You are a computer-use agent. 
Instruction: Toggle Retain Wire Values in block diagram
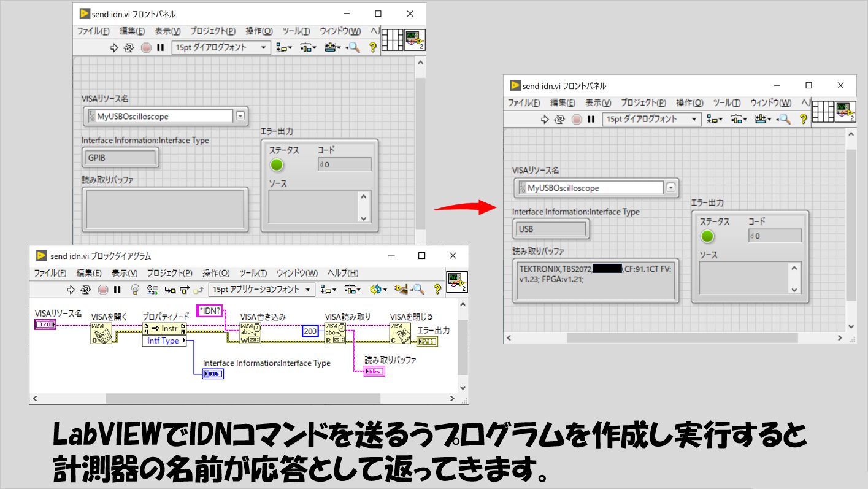tap(153, 290)
